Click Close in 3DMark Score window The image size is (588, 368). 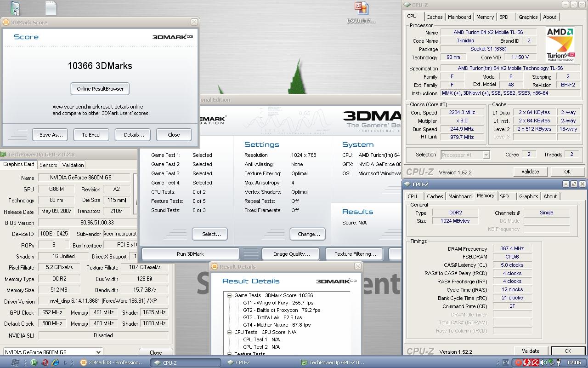(x=174, y=135)
